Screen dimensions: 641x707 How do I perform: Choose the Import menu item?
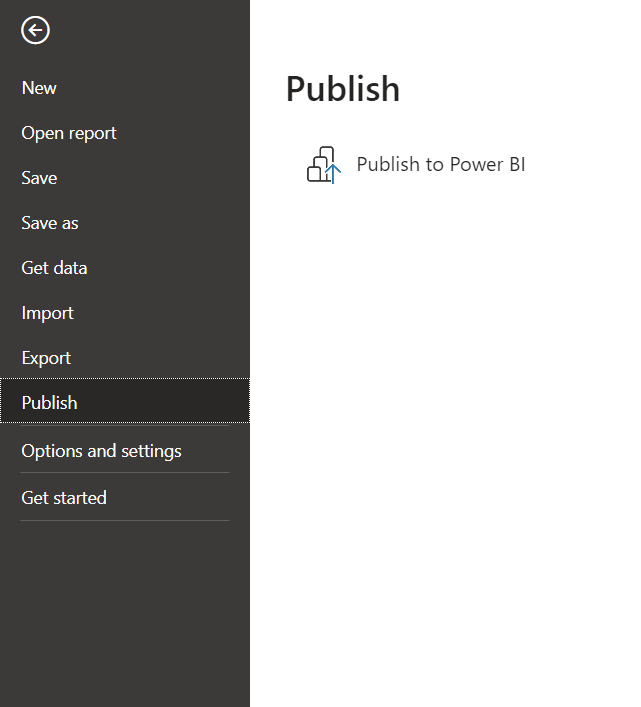(x=125, y=313)
